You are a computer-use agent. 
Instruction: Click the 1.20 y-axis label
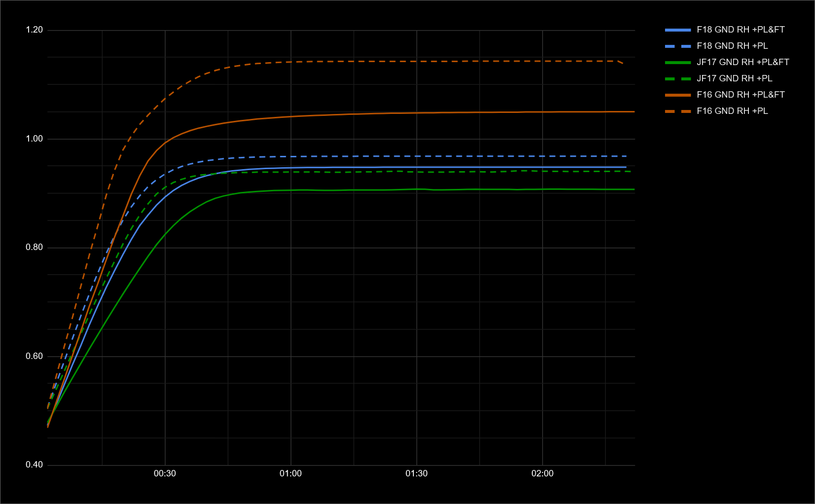(x=34, y=30)
